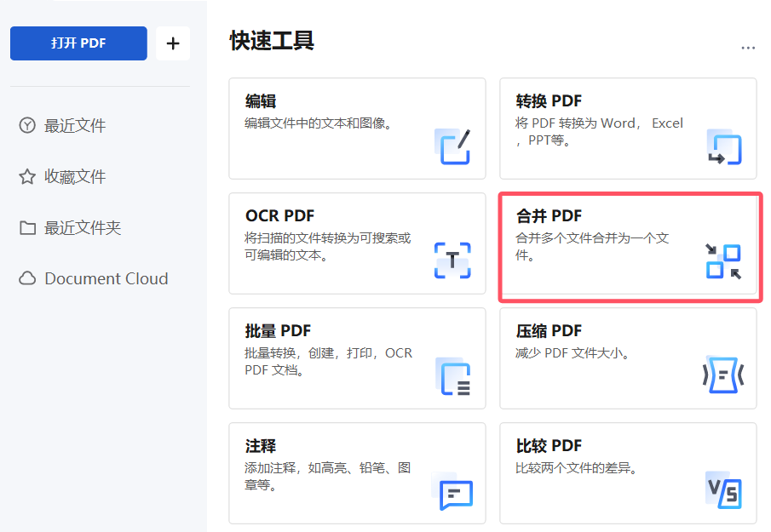The image size is (771, 532).
Task: Click the star icon beside 收藏文件
Action: click(26, 176)
